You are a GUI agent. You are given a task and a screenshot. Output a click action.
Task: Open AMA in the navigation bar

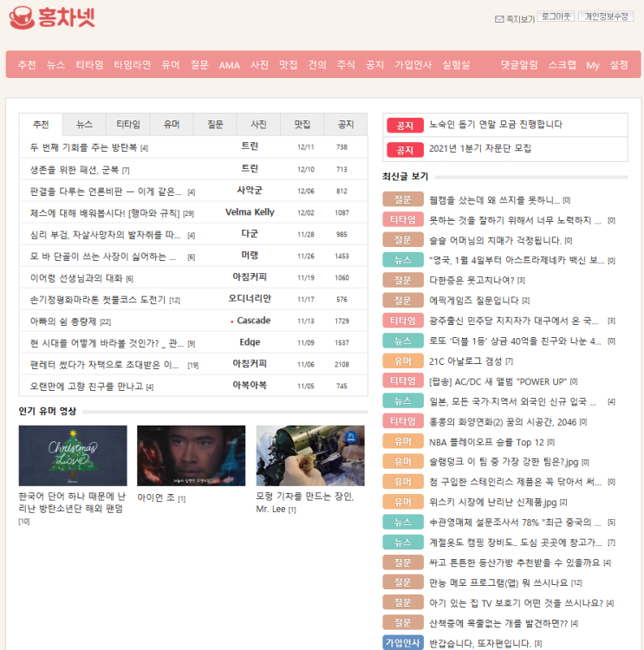coord(230,65)
